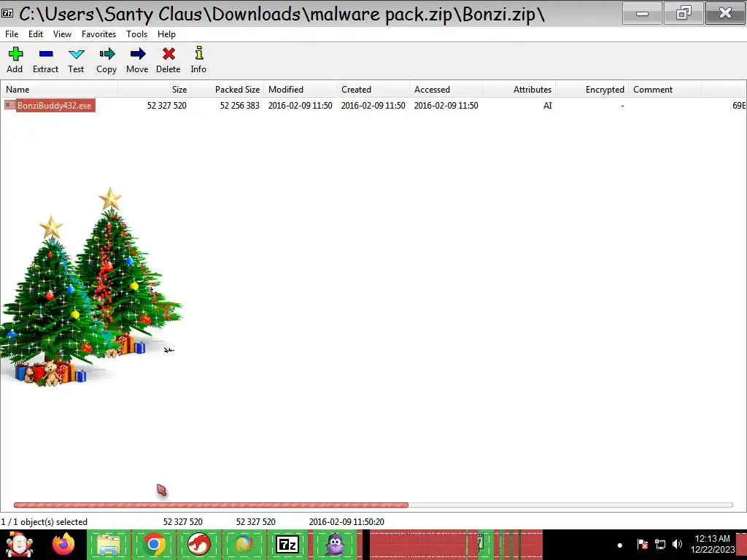Open File Explorer from the taskbar
The height and width of the screenshot is (560, 747).
tap(109, 545)
